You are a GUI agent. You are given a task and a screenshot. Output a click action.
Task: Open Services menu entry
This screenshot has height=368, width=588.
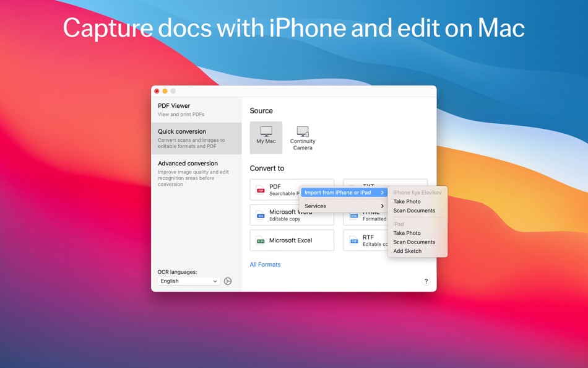click(344, 206)
